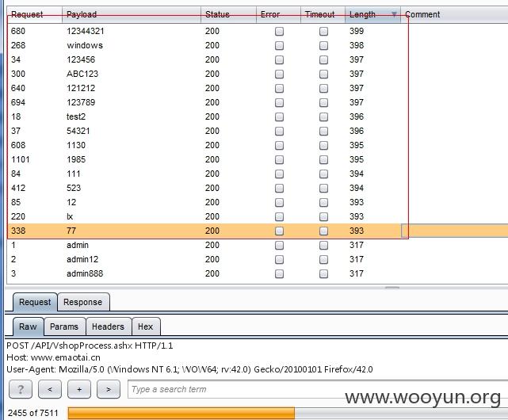
Task: Click comment cell of row 338
Action: point(455,231)
